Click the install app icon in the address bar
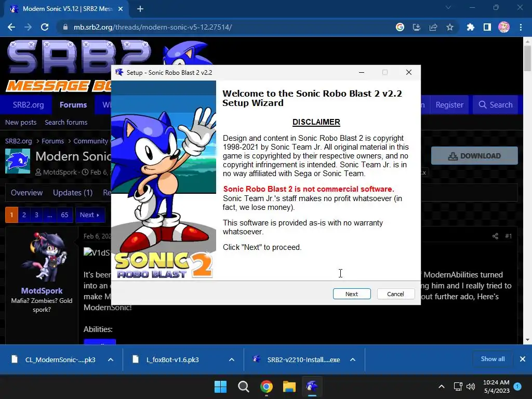This screenshot has width=532, height=399. click(x=417, y=27)
